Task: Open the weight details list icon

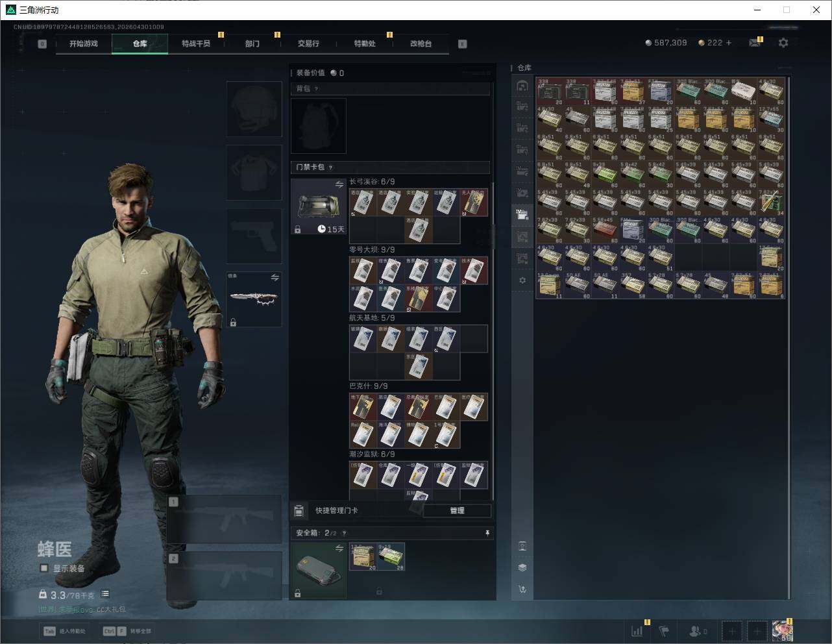Action: click(105, 594)
